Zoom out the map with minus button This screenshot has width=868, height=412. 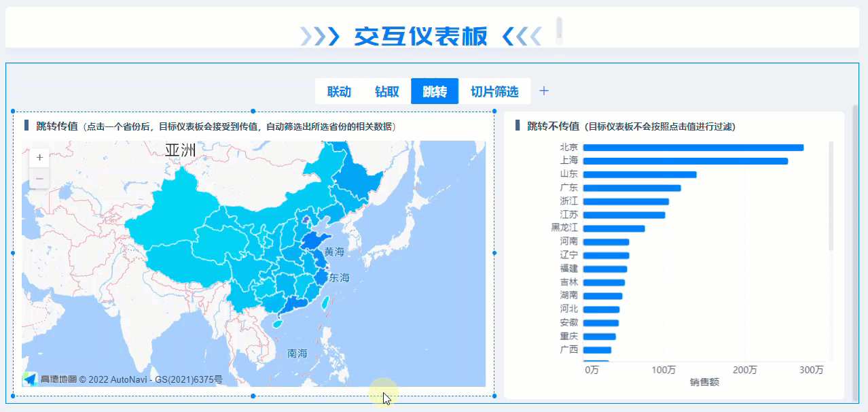[39, 178]
